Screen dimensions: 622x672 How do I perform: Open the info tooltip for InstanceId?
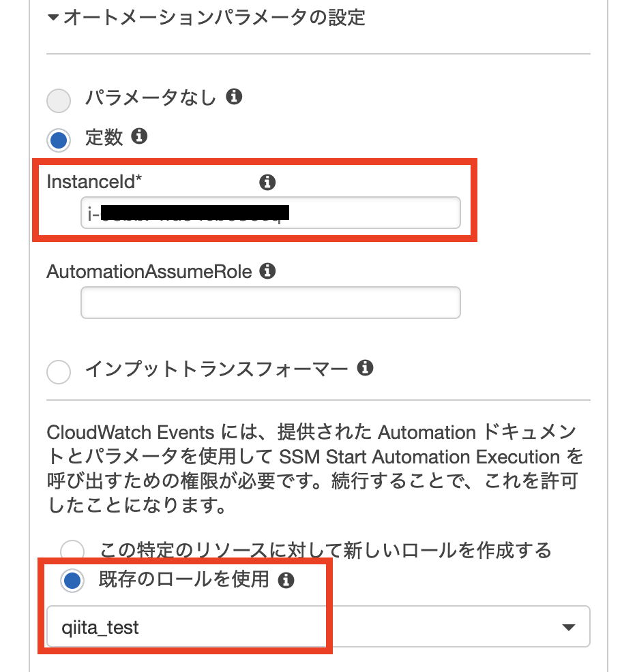coord(267,182)
